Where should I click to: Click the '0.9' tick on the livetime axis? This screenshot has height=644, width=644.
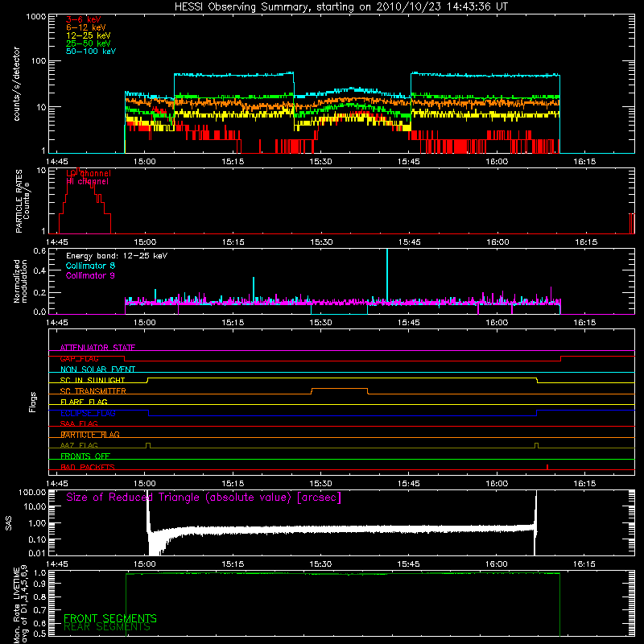coord(39,584)
